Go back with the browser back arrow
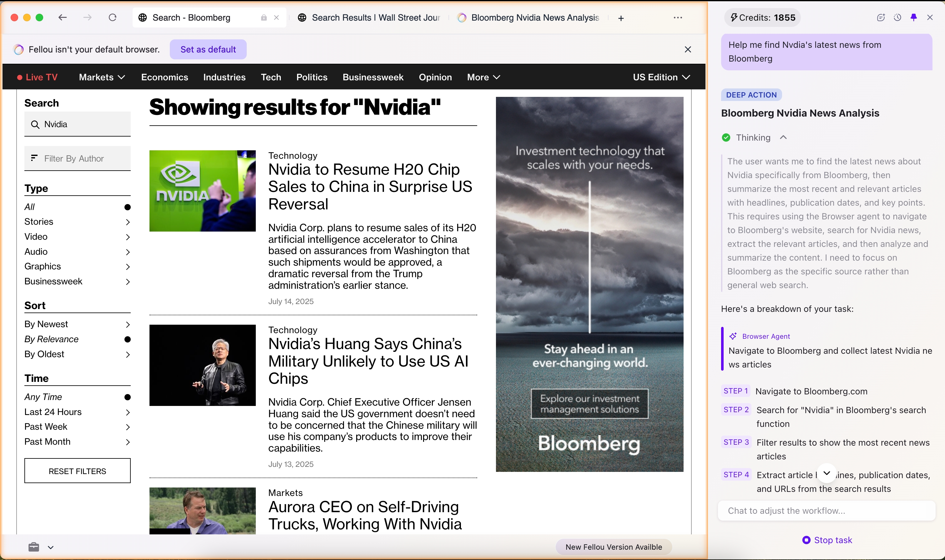This screenshot has height=560, width=945. tap(63, 17)
